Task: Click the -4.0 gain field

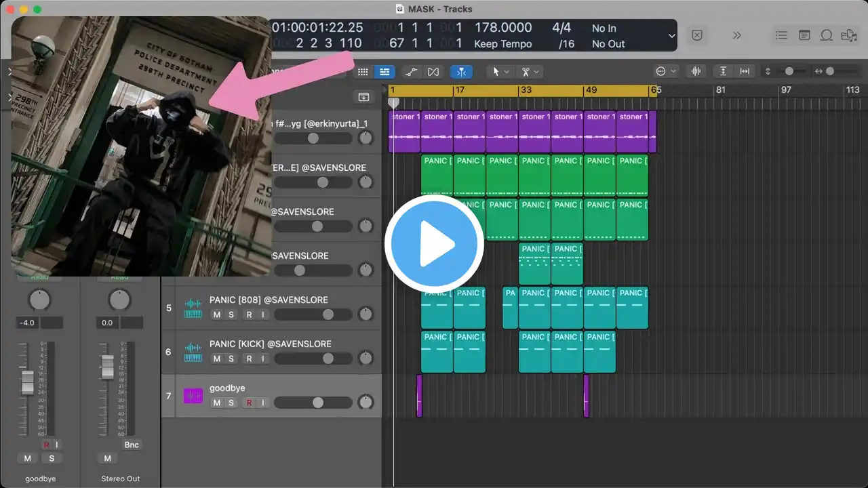Action: tap(27, 323)
